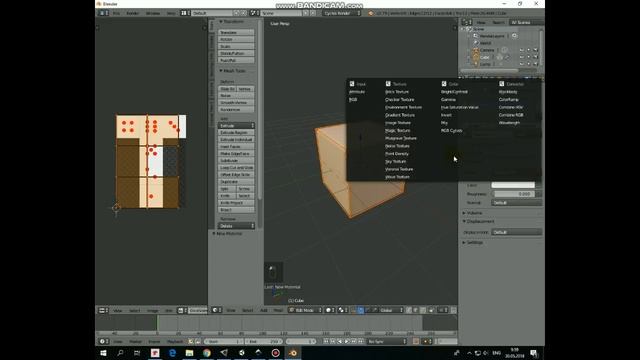Click the Roughness value slider
Viewport: 640px width, 360px height.
click(513, 194)
